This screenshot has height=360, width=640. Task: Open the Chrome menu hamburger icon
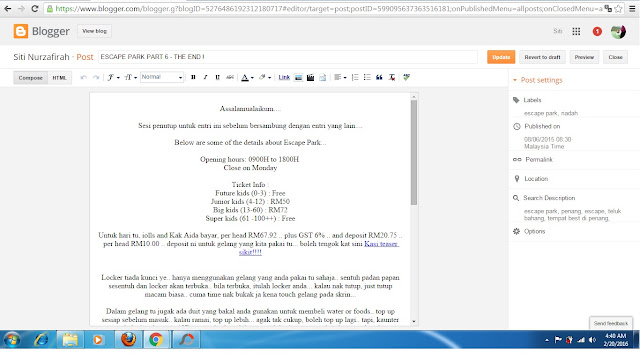point(632,8)
